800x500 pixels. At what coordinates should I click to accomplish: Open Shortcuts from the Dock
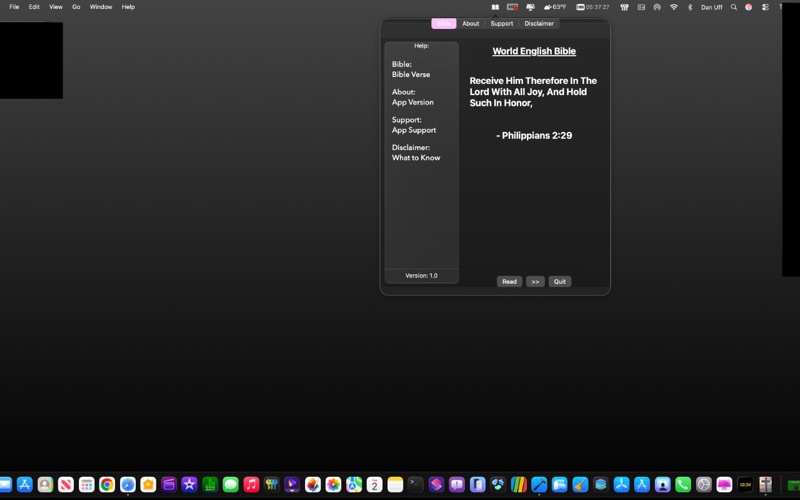pyautogui.click(x=436, y=484)
